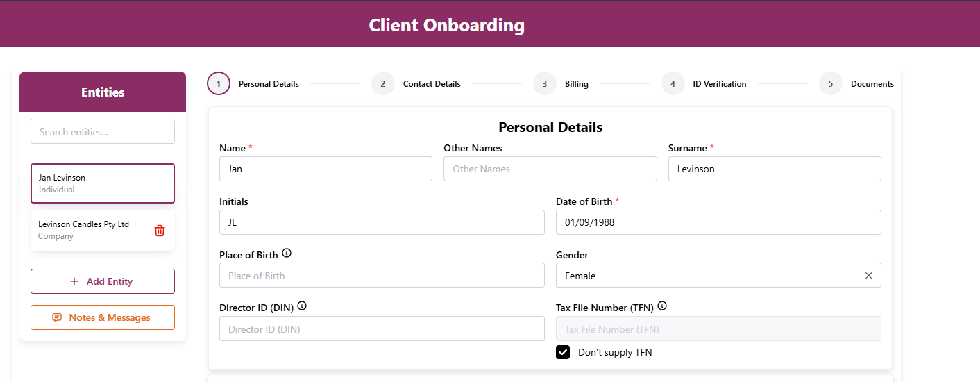
Task: Delete the Levinson Candles Pty Ltd entity
Action: coord(160,231)
